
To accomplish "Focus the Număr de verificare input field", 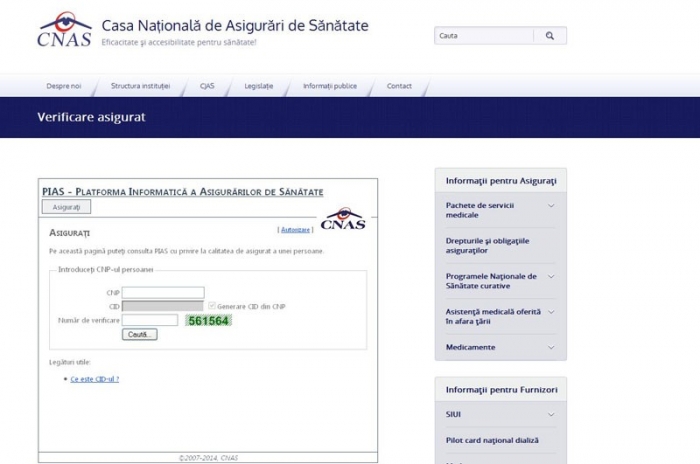I will pos(150,320).
